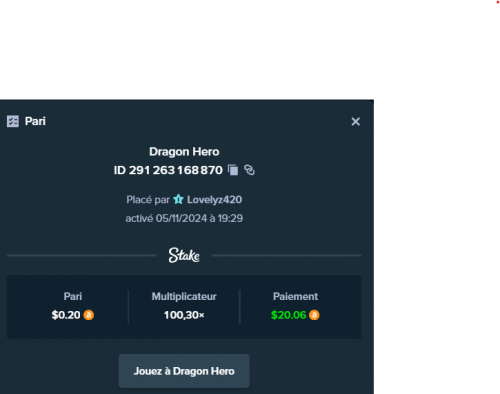
Task: Click the 100,30× multiplier value
Action: click(184, 315)
